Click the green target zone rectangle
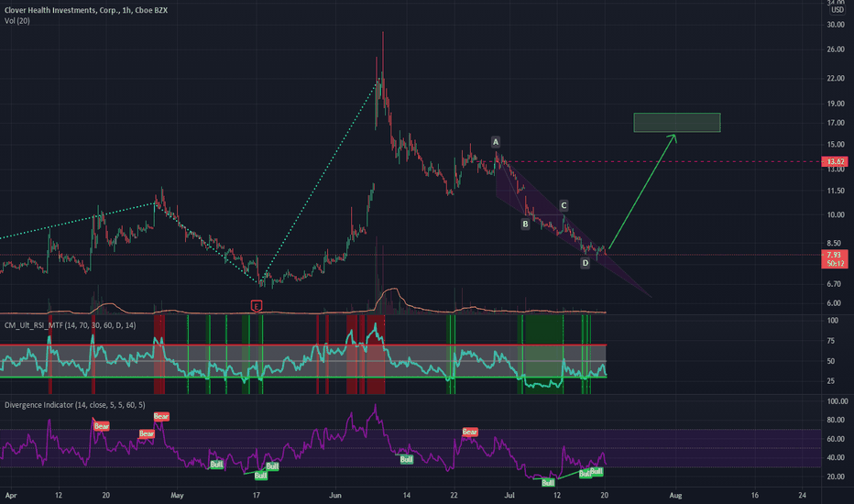The width and height of the screenshot is (854, 504). coord(677,123)
